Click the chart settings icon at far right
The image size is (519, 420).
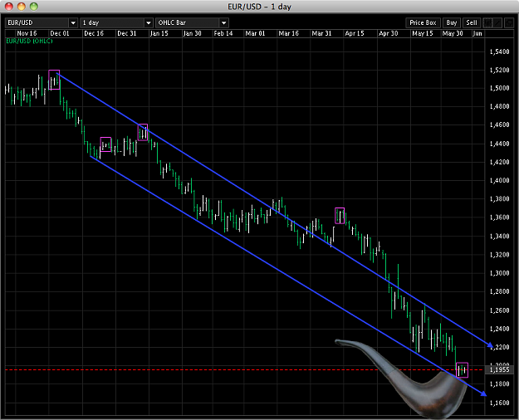pos(509,22)
